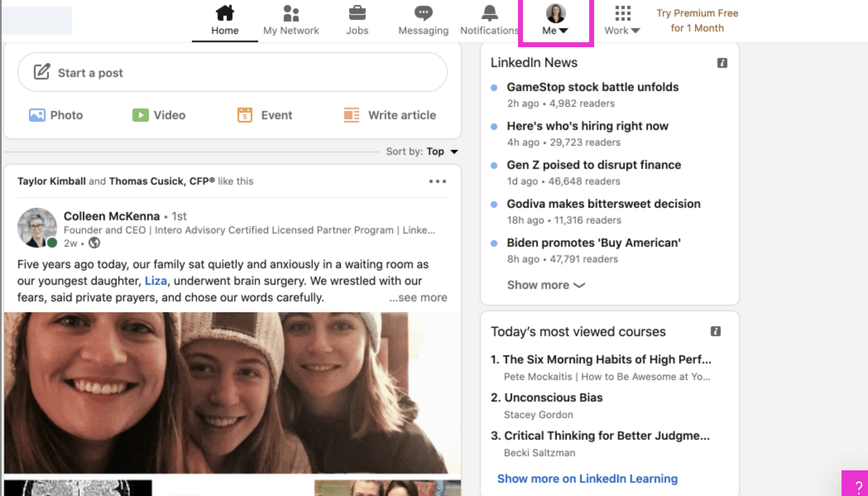Open the Notifications bell icon
This screenshot has width=868, height=496.
click(x=489, y=13)
